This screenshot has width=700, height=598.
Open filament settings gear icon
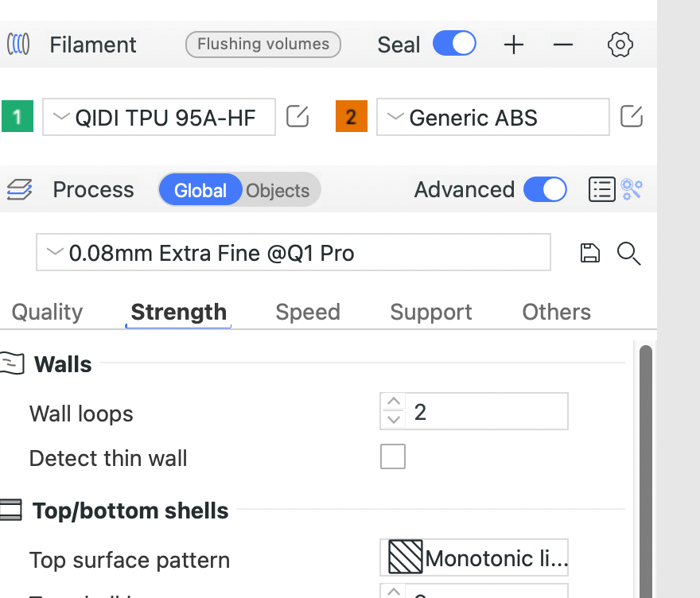620,45
